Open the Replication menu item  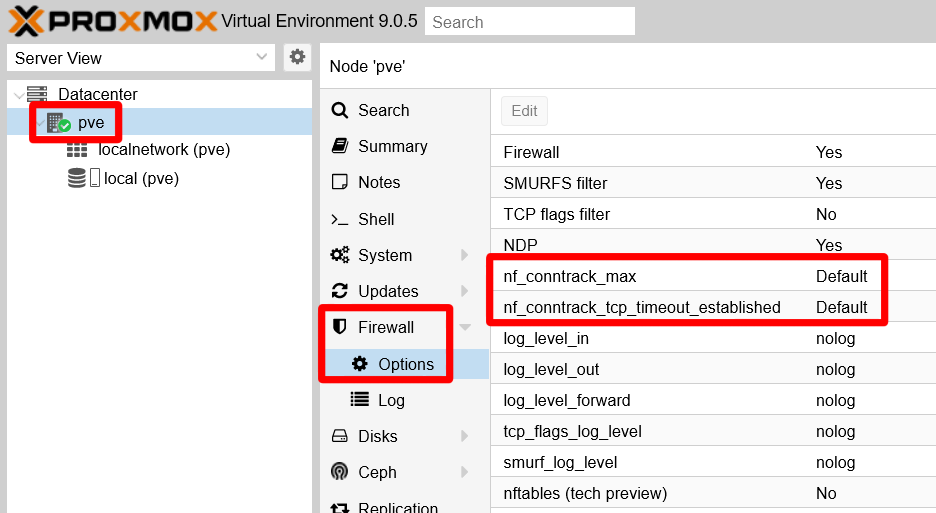[405, 507]
